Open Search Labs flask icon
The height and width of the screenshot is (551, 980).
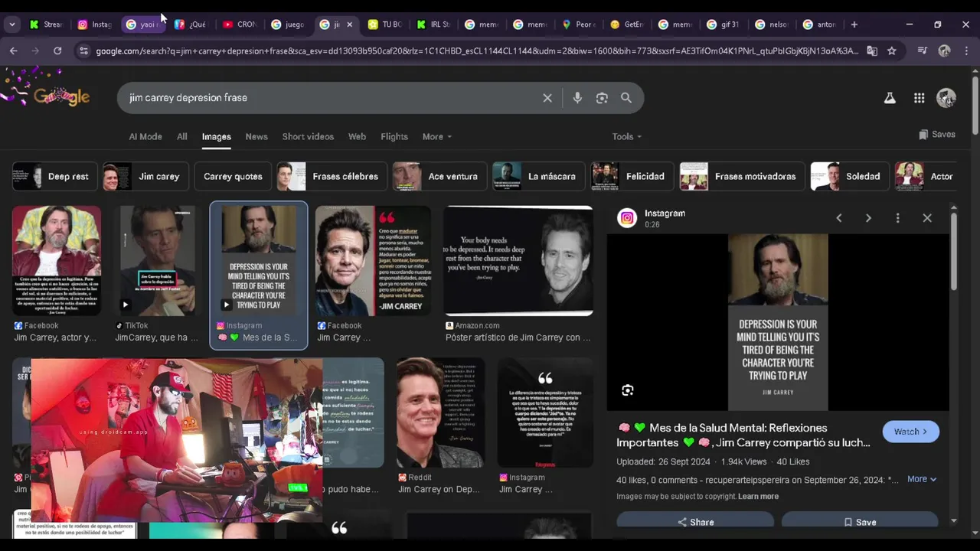(x=890, y=98)
